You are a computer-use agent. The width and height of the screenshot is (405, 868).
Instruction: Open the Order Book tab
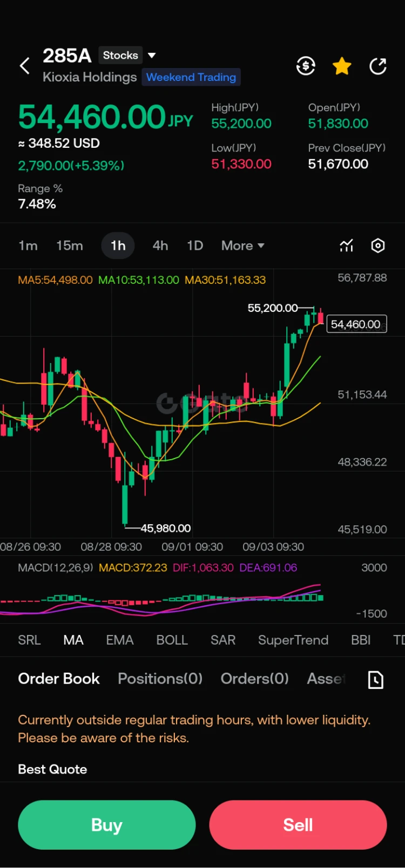59,679
